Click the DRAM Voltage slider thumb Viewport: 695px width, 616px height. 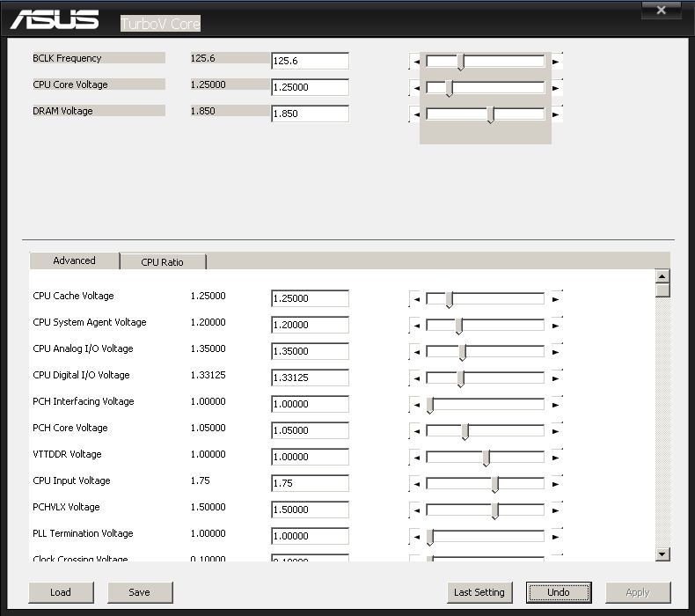pyautogui.click(x=491, y=114)
